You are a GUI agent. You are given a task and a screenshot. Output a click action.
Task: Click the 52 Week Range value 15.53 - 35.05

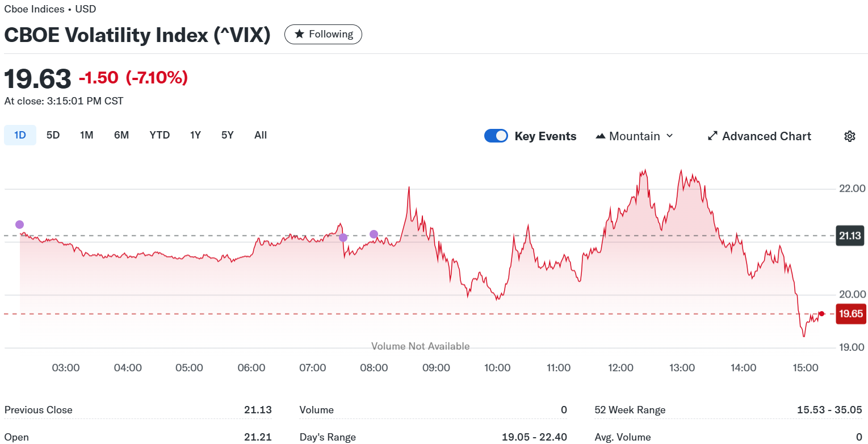tap(829, 410)
